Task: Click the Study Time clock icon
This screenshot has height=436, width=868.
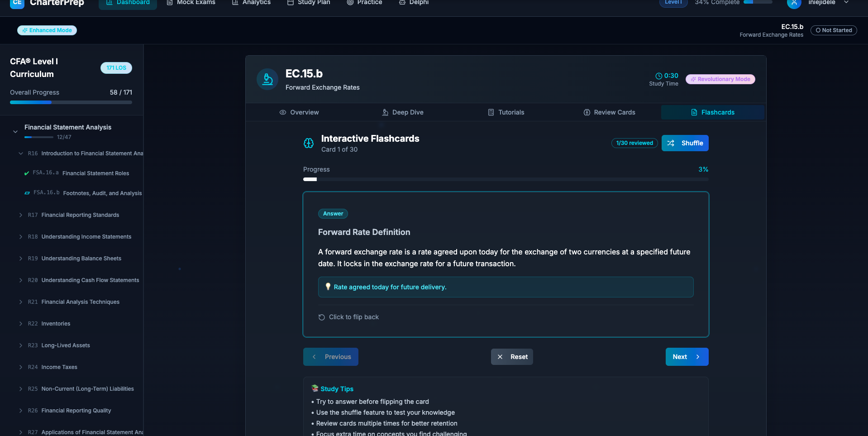Action: coord(659,76)
